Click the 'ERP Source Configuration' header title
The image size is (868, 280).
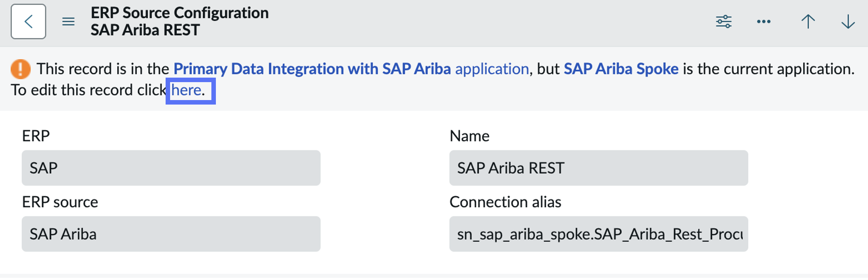pos(180,13)
